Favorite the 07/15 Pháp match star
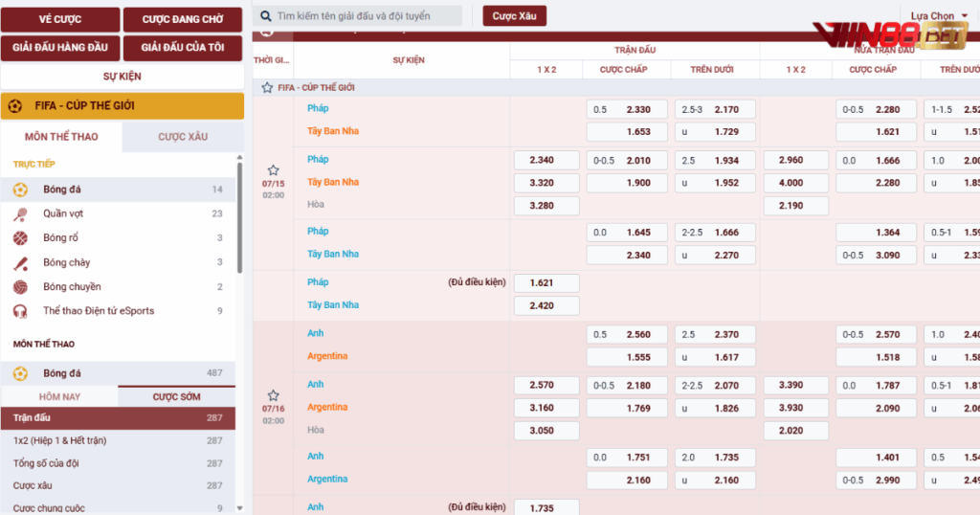The width and height of the screenshot is (980, 515). (273, 170)
